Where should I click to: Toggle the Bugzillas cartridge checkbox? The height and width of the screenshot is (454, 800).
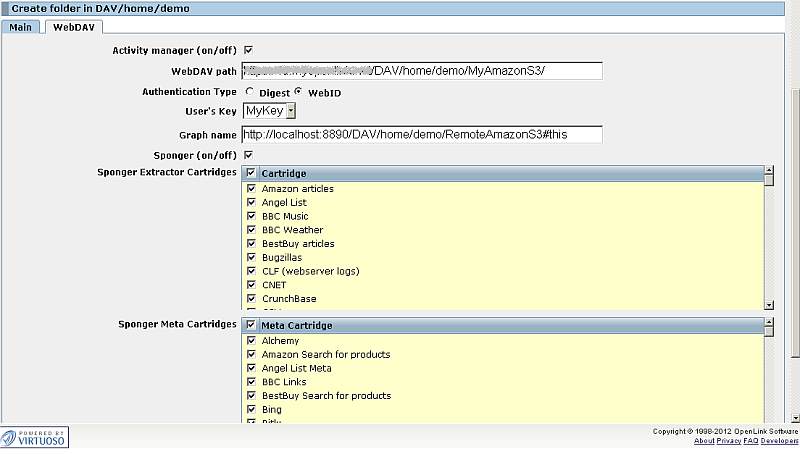tap(251, 258)
